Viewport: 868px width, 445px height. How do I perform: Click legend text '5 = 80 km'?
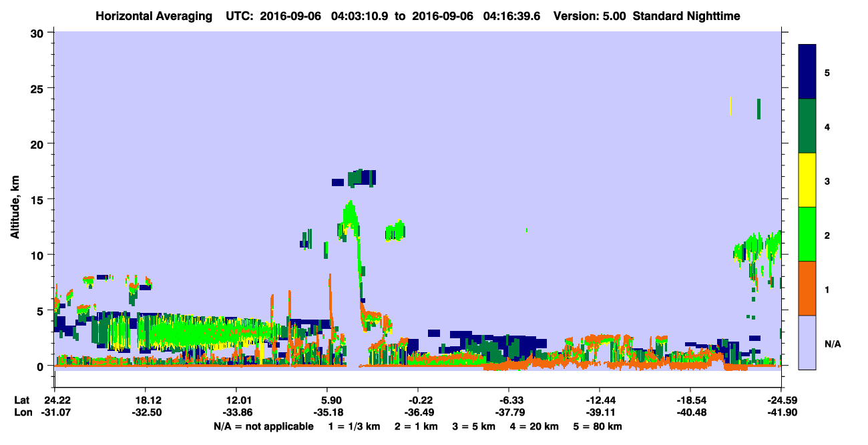click(x=598, y=426)
